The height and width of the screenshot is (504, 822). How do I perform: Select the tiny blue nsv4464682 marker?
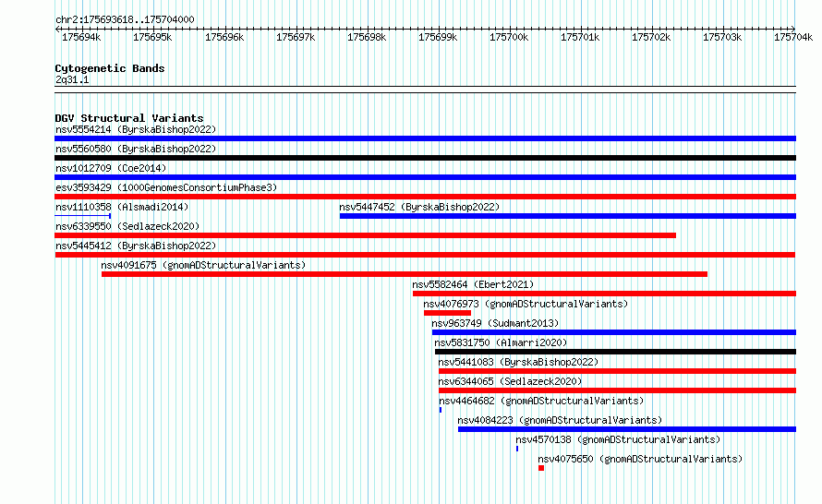tap(441, 410)
